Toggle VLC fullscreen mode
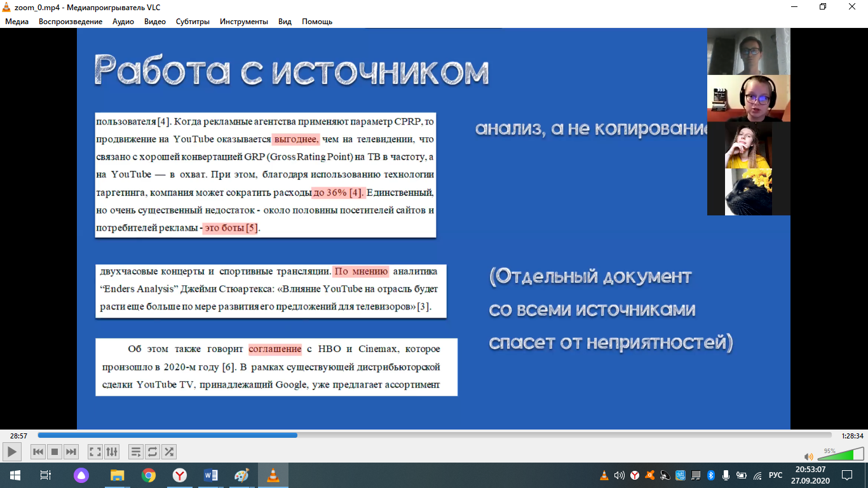The width and height of the screenshot is (868, 488). (95, 452)
